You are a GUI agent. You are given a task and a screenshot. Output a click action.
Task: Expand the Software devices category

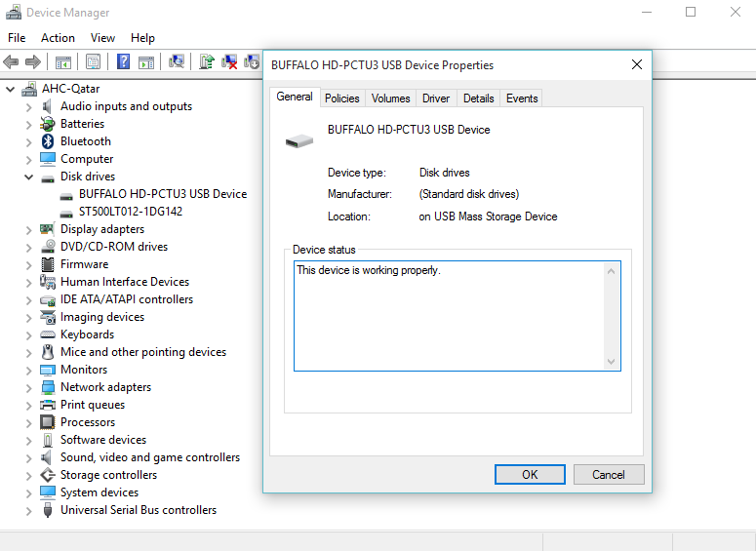pyautogui.click(x=29, y=440)
